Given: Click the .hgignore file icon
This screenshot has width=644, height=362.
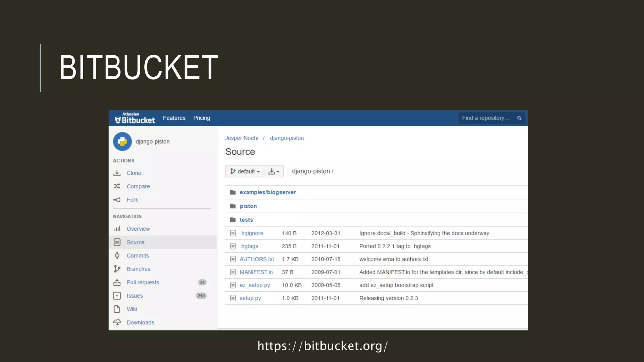Looking at the screenshot, I should [x=233, y=233].
